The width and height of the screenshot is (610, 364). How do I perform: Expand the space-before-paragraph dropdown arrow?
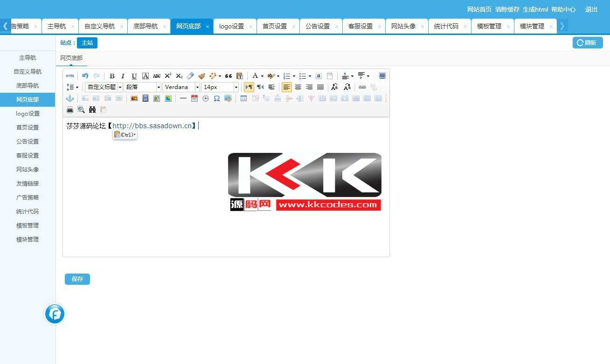(x=352, y=76)
